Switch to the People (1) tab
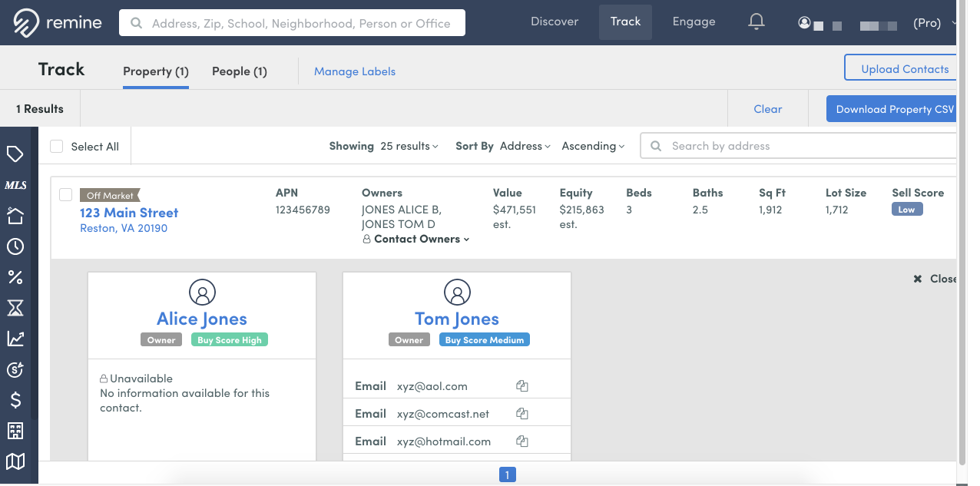The height and width of the screenshot is (486, 980). pyautogui.click(x=240, y=71)
